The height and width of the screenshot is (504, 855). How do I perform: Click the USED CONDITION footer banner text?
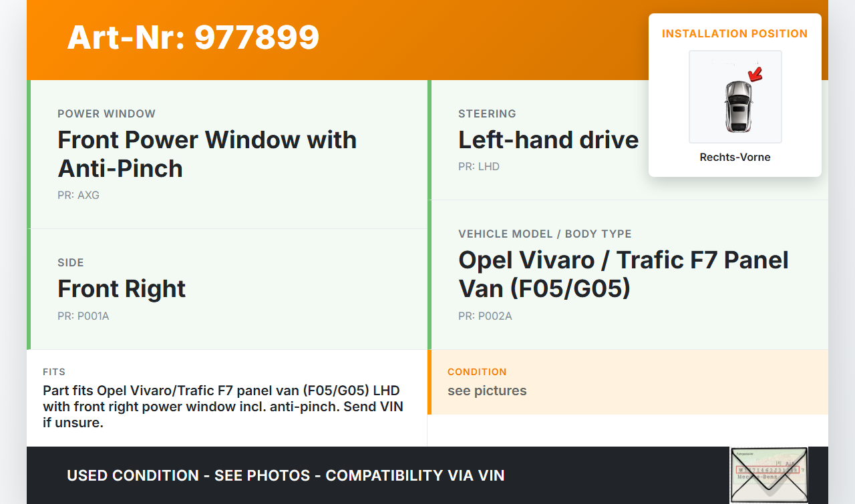[286, 475]
